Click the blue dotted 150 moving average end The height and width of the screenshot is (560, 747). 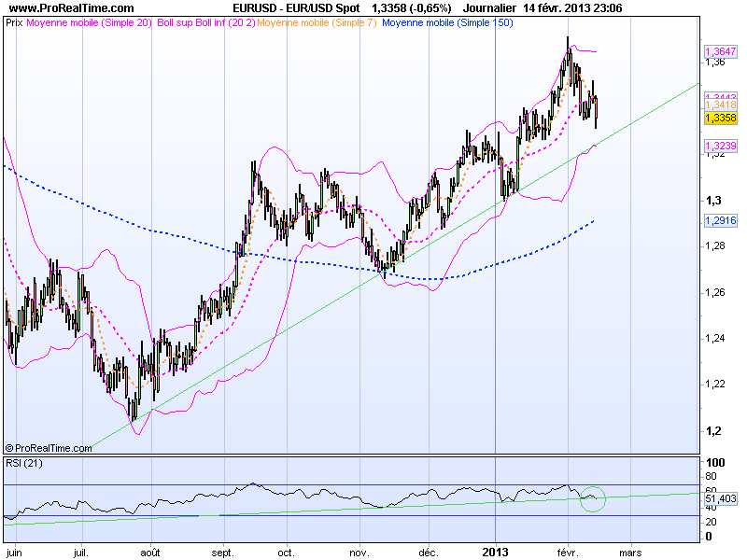(x=593, y=221)
